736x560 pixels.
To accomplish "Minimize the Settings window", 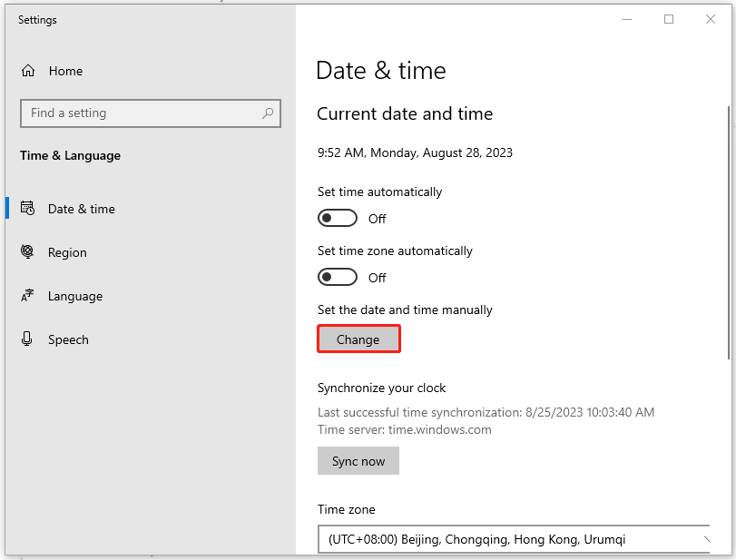I will tap(625, 19).
